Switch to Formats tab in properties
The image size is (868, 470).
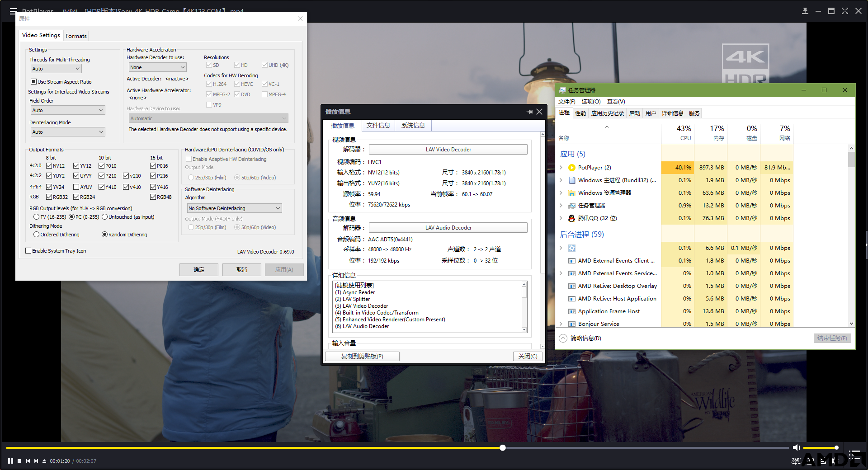76,36
